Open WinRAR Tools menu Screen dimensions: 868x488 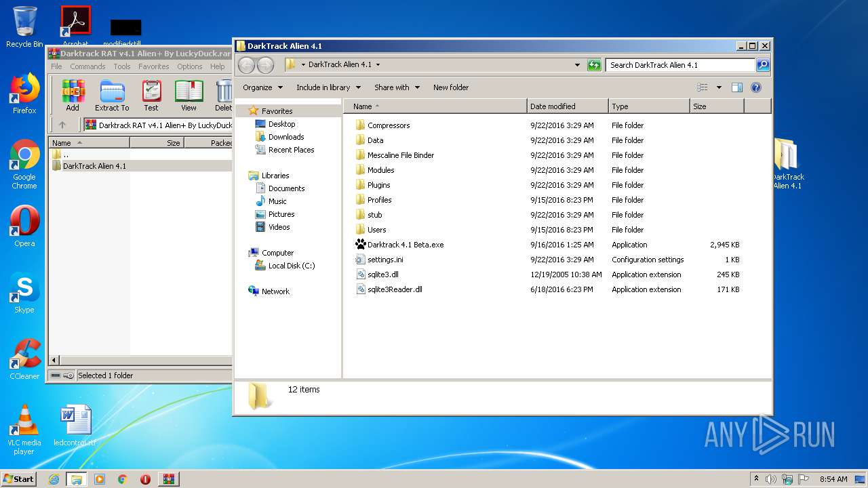pyautogui.click(x=122, y=66)
